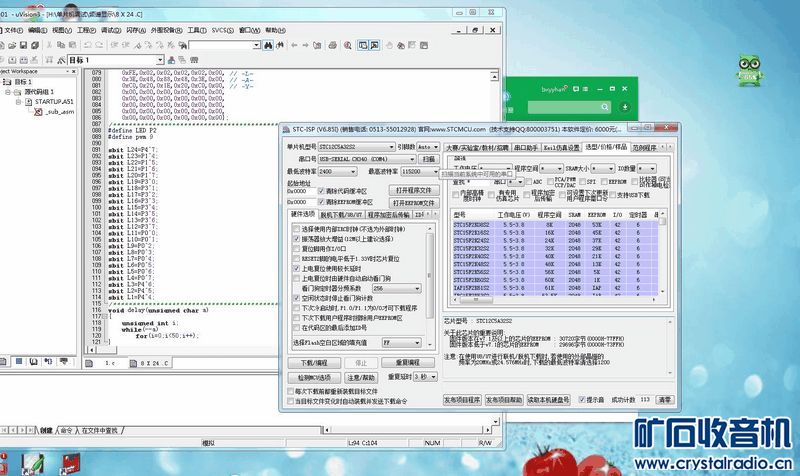Open 最高波特率 115200 dropdown

click(419, 171)
